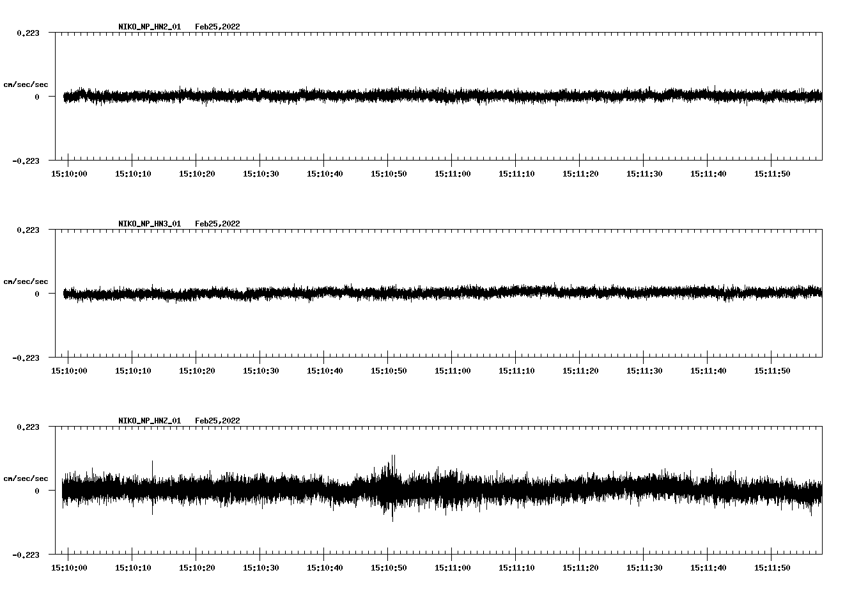Select the Feb25,2022 date on HNZ plot

[x=217, y=421]
